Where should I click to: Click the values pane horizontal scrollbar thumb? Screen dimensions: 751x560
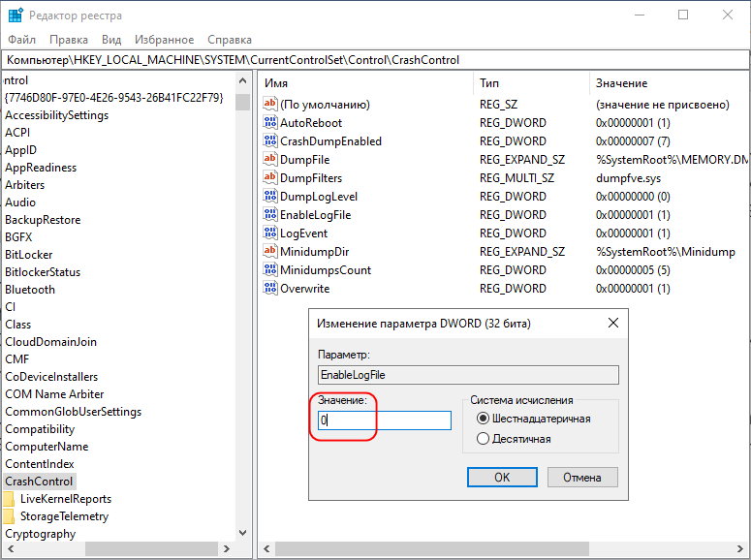pyautogui.click(x=432, y=548)
